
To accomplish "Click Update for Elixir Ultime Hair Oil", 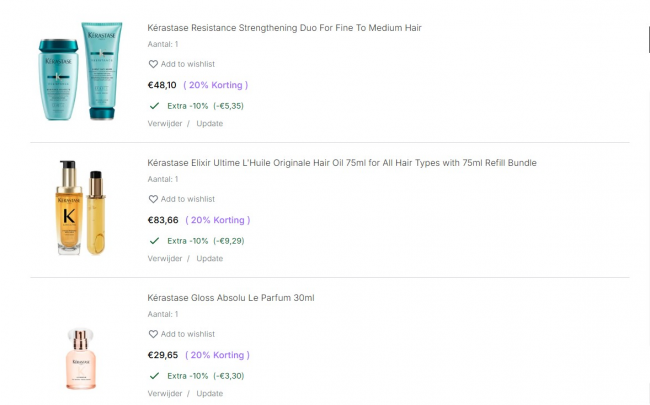I will 209,259.
